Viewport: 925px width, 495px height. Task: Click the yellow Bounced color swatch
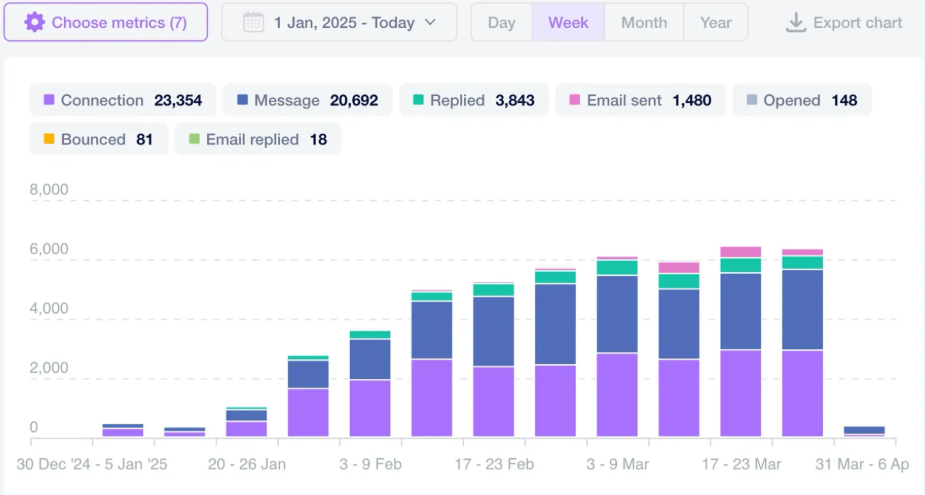point(48,140)
